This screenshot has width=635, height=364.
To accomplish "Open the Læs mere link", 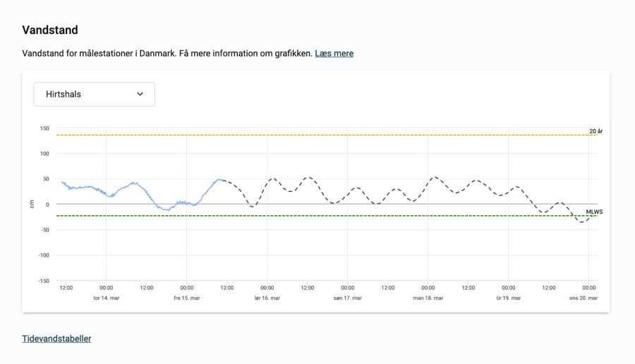I will (x=334, y=54).
